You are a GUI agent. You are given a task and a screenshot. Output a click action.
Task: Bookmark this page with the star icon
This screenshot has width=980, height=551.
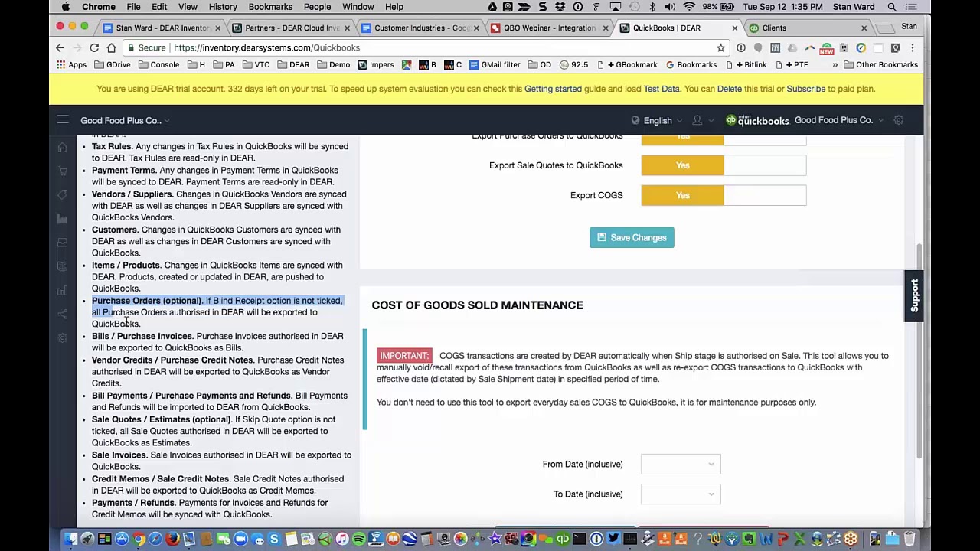point(720,47)
